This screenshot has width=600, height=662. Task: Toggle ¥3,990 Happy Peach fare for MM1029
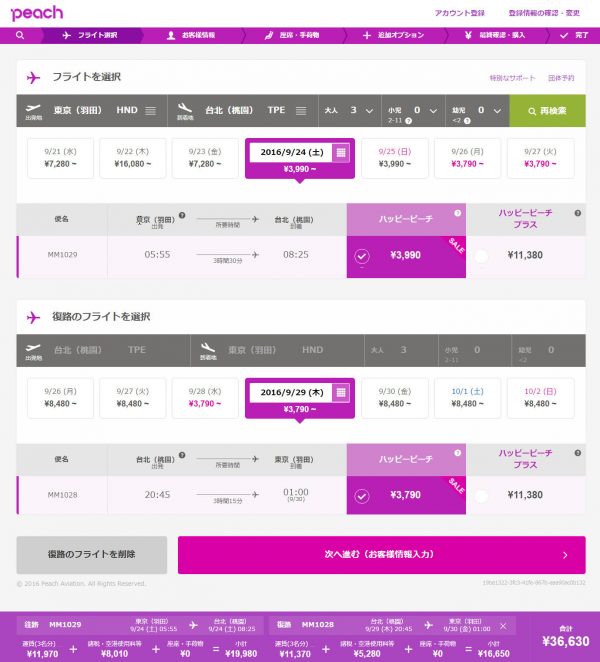tap(362, 256)
